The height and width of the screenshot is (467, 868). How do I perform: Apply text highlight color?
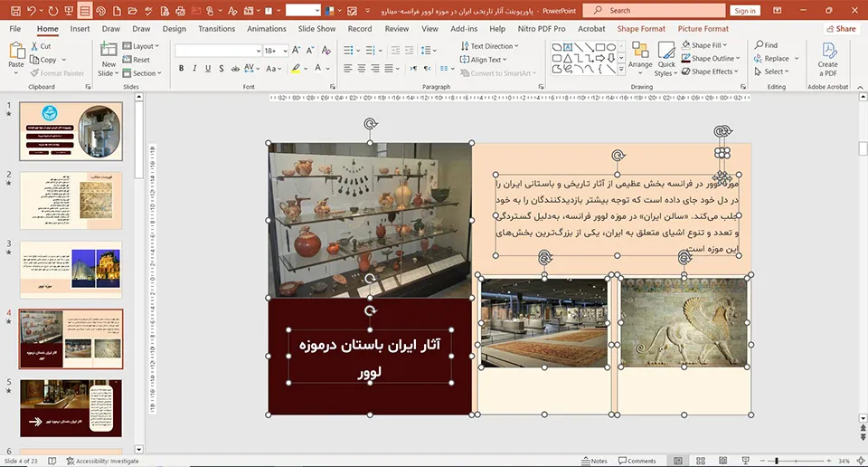[297, 68]
